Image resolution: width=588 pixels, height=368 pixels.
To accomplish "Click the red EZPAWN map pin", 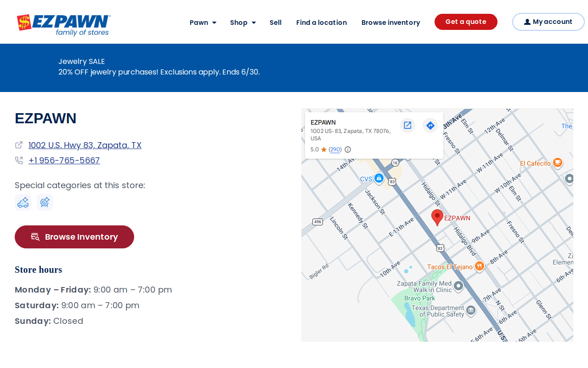I will [437, 217].
